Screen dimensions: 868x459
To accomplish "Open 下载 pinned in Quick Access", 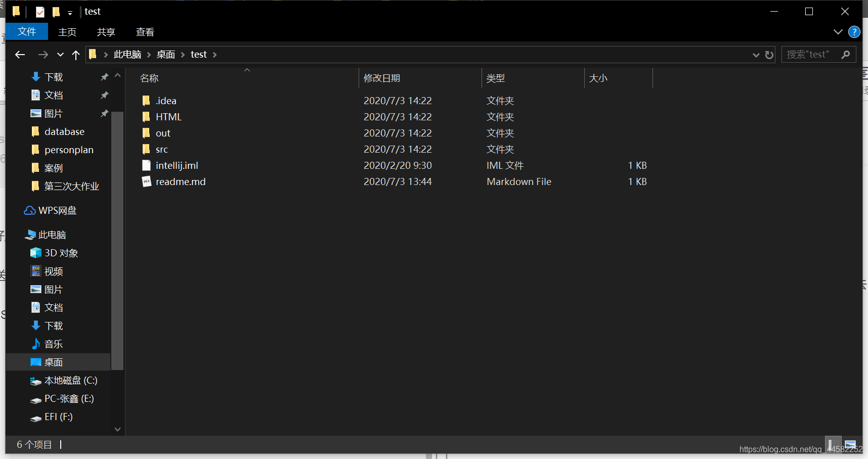I will [x=54, y=77].
